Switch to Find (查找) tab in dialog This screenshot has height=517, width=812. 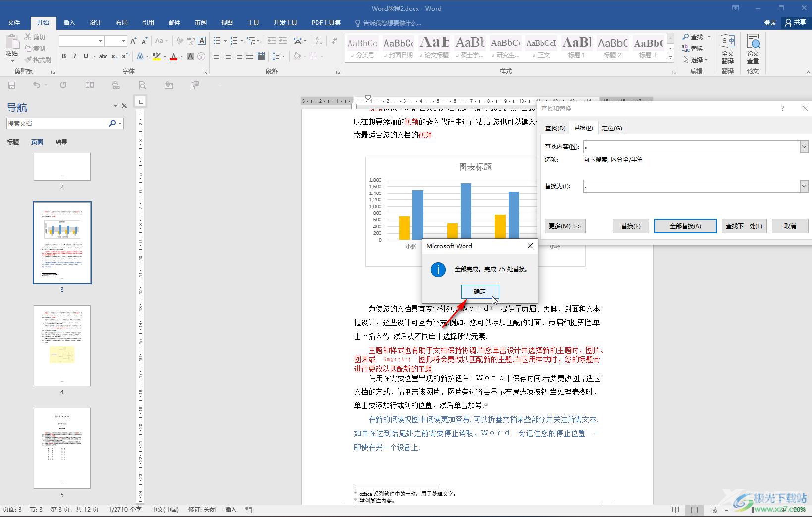(x=555, y=128)
